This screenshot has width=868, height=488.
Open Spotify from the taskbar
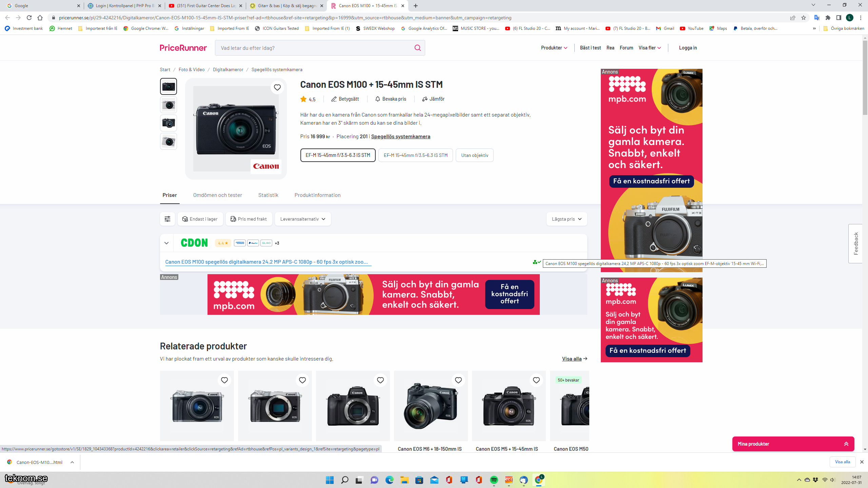[x=494, y=480]
